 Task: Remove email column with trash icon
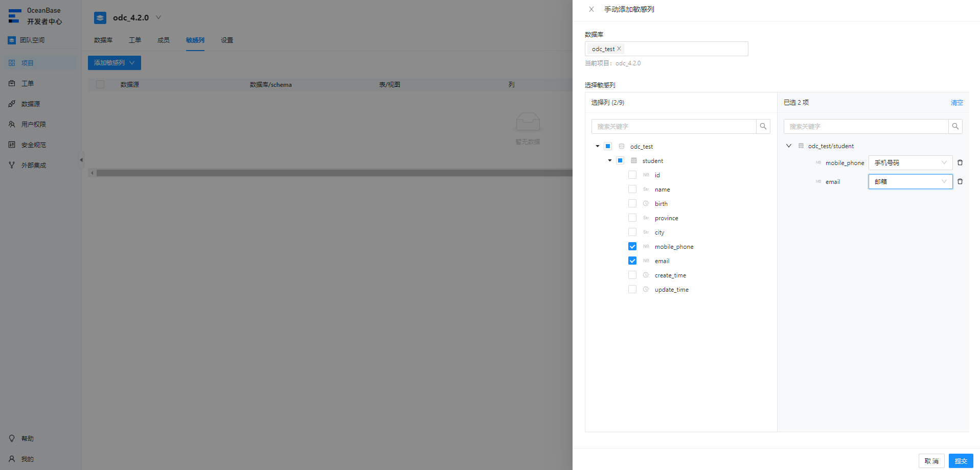point(960,181)
